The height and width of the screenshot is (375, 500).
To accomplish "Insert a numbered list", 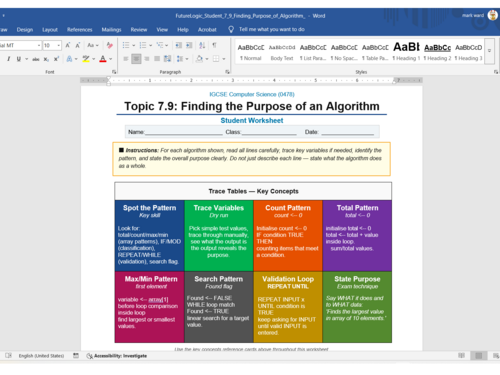I will (143, 45).
